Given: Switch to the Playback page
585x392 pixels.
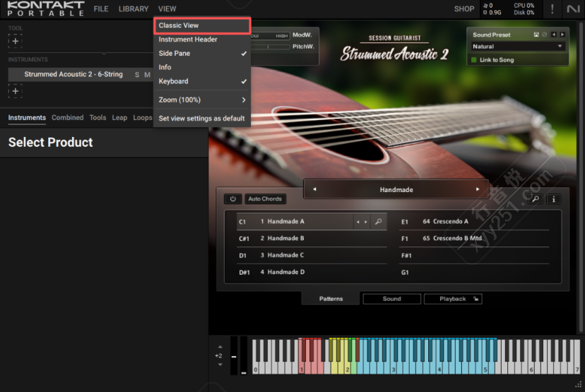Looking at the screenshot, I should [x=453, y=299].
